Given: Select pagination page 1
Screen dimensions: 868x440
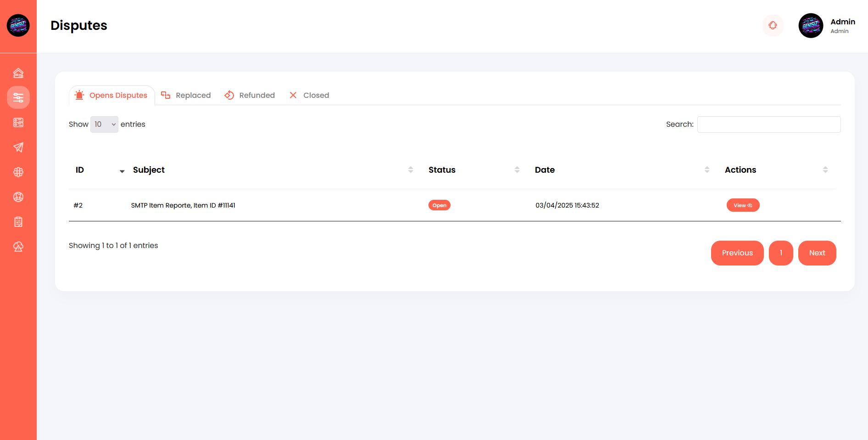Looking at the screenshot, I should 781,253.
